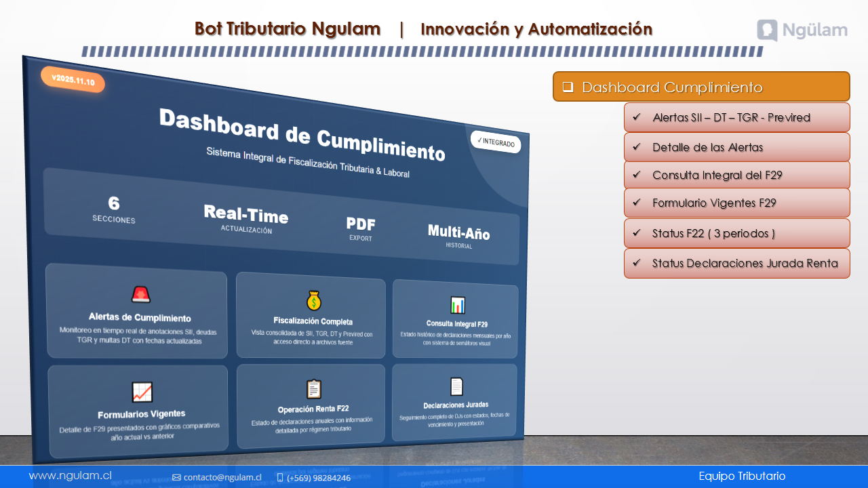Image resolution: width=868 pixels, height=488 pixels.
Task: Select Formulario Vigentes F29 item
Action: (x=714, y=203)
